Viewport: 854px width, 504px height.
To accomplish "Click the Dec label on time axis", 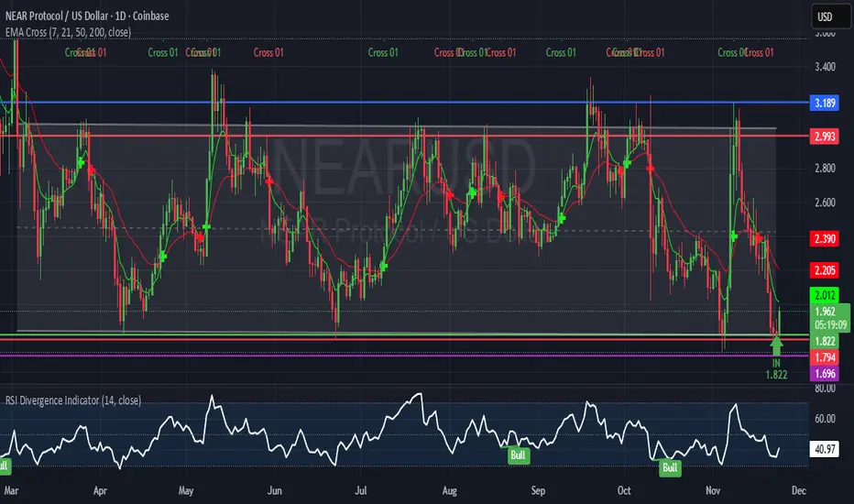I will click(798, 490).
